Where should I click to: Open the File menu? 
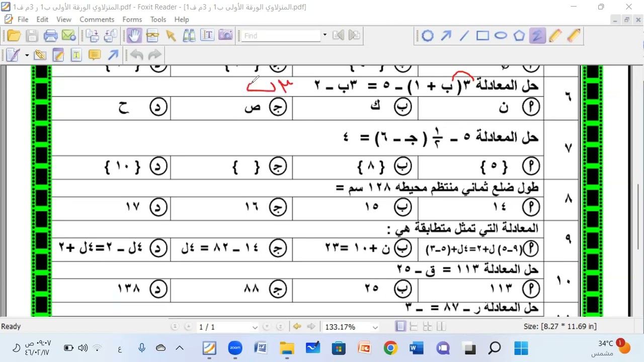click(x=23, y=19)
